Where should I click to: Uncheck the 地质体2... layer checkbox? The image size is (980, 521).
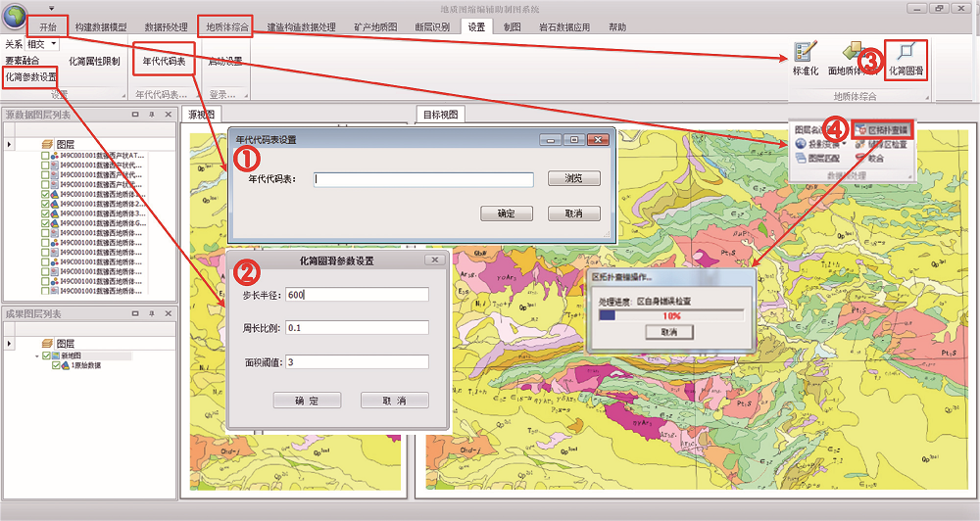point(45,205)
